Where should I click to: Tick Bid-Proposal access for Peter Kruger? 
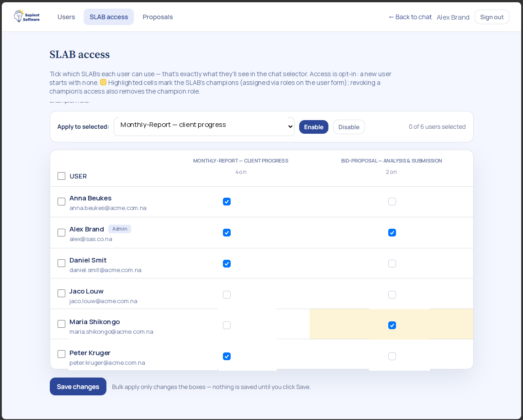point(392,357)
